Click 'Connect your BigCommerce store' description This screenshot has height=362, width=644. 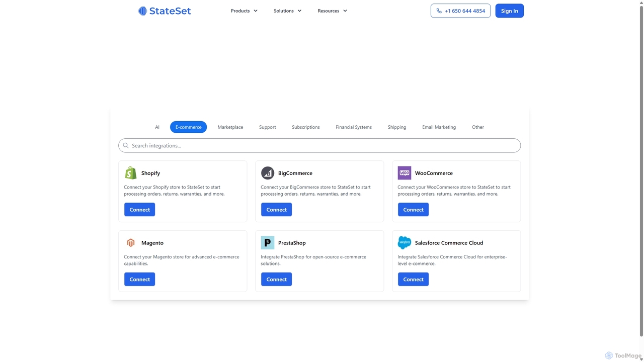tap(316, 191)
